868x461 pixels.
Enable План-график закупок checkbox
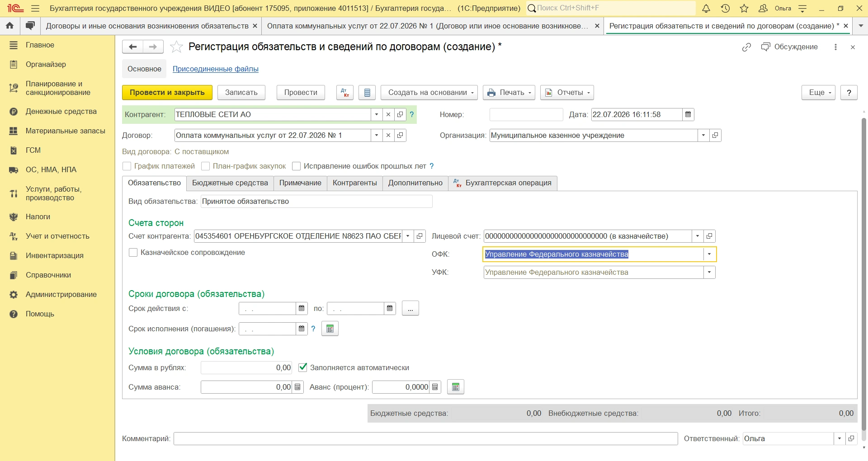tap(206, 166)
